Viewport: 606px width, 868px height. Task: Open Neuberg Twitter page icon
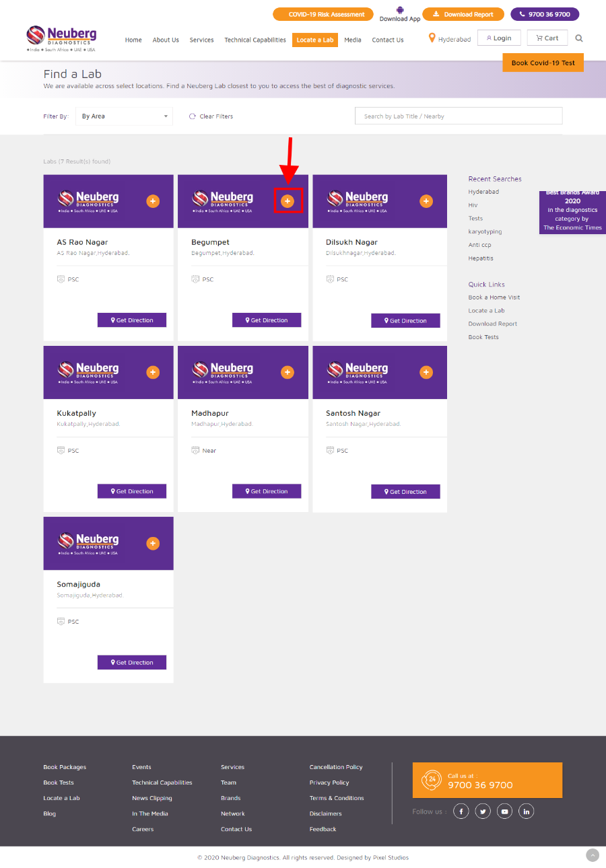483,811
